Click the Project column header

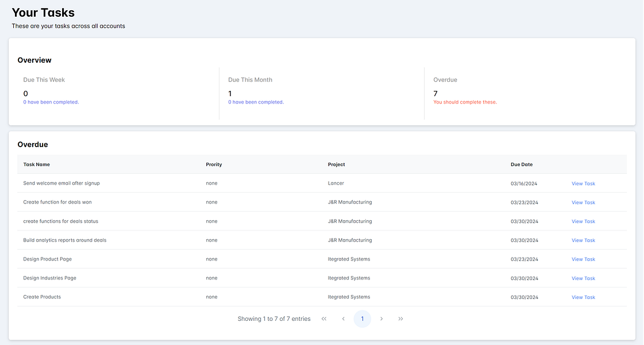tap(337, 164)
